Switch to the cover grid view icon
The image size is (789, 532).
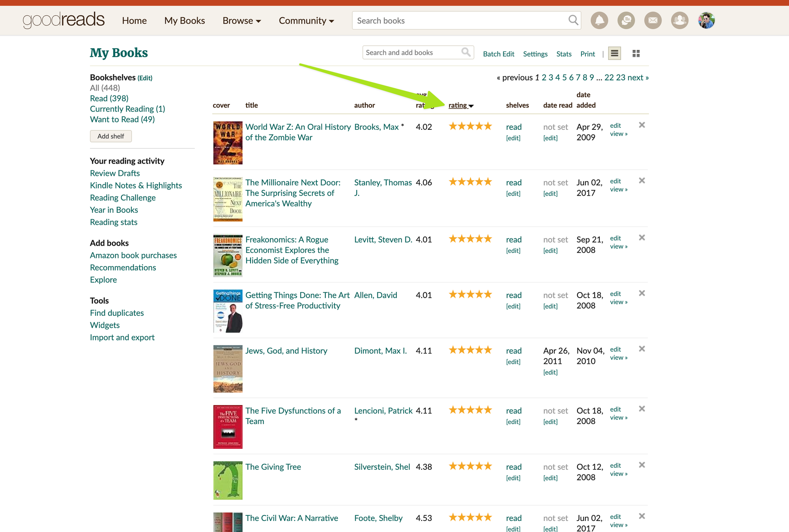point(636,54)
